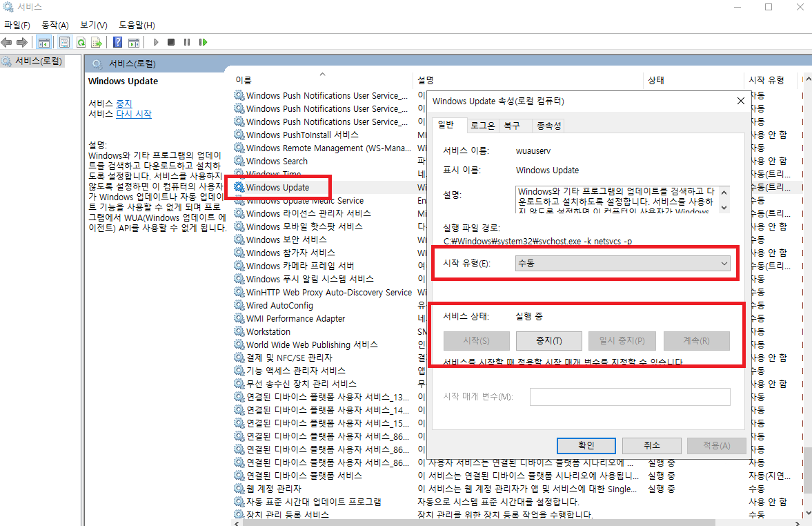Click description box scrollbar down arrow
This screenshot has height=526, width=812.
[x=724, y=207]
